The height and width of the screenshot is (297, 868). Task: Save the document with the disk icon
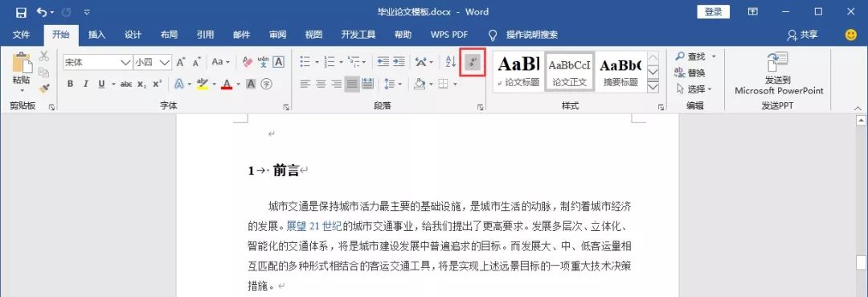(20, 11)
